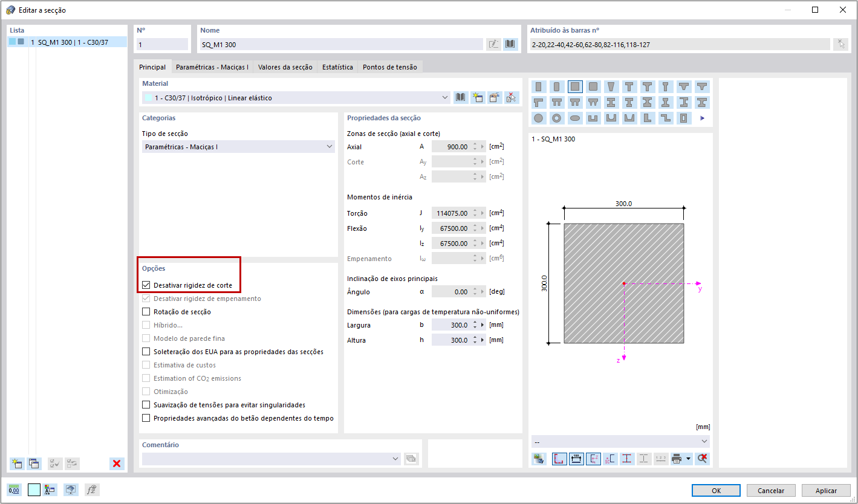Select the solid ellipse section shape

[x=575, y=118]
